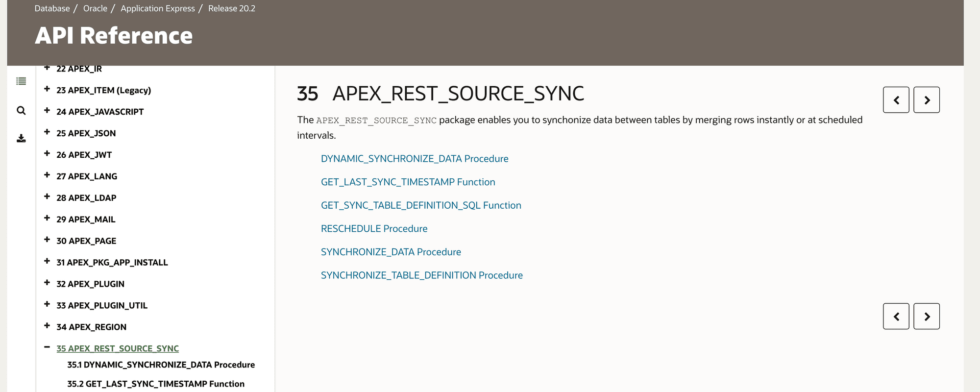The height and width of the screenshot is (392, 980).
Task: Open RESCHEDULE Procedure link
Action: coord(374,229)
